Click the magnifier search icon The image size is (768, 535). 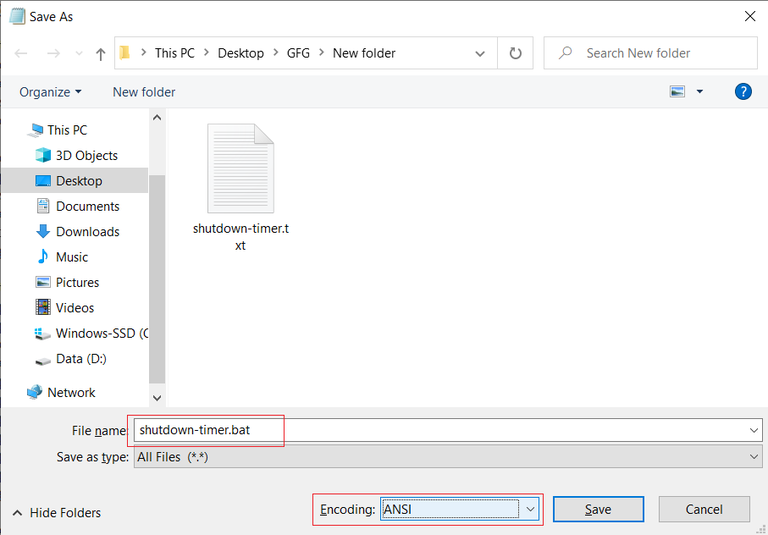[566, 52]
